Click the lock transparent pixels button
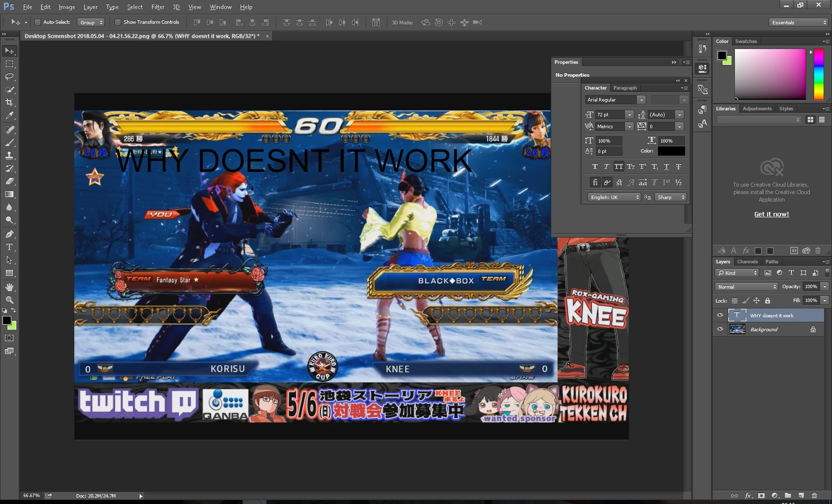The height and width of the screenshot is (504, 832). tap(734, 301)
